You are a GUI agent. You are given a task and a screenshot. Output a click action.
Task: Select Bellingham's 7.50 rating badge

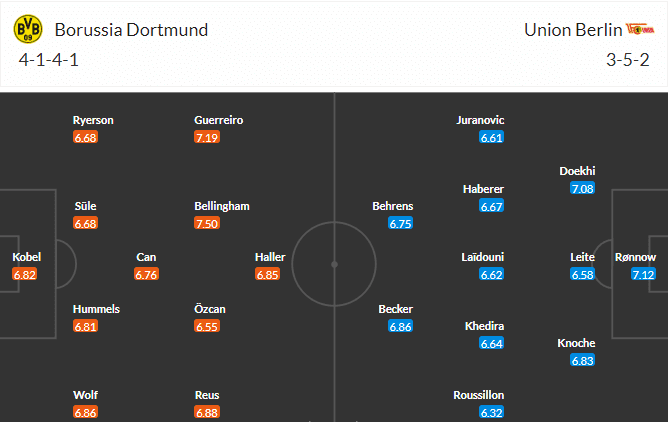(208, 223)
